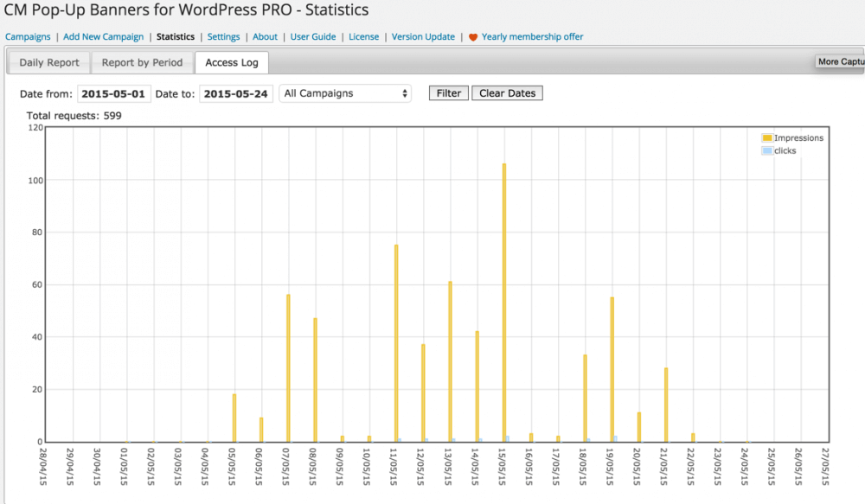Open the Report by Period tab
The width and height of the screenshot is (865, 504).
coord(142,63)
